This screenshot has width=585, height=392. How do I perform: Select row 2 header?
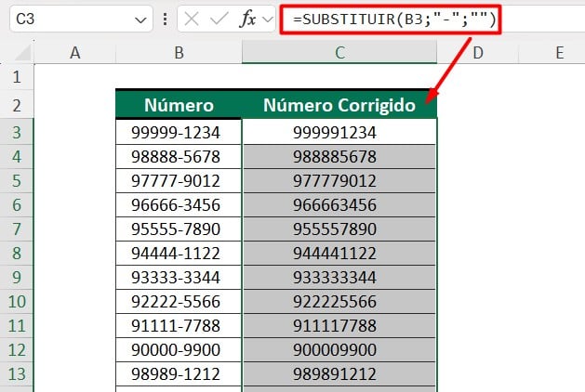17,105
